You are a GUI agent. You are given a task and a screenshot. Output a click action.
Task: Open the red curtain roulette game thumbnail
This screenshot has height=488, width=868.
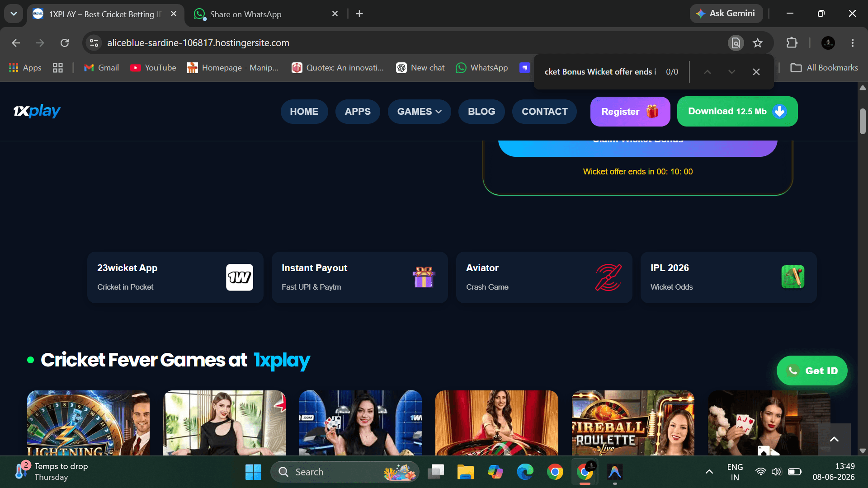497,423
